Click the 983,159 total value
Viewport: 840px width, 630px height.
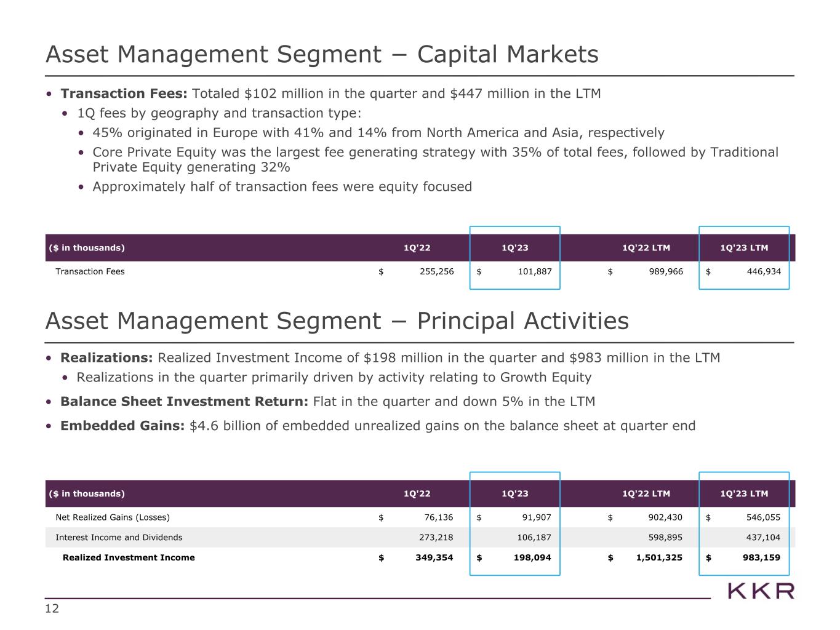762,557
